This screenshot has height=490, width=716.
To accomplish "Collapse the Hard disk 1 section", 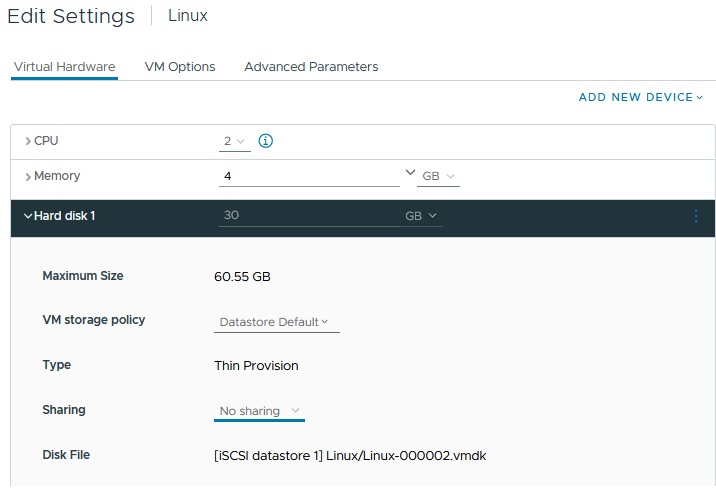I will pyautogui.click(x=28, y=216).
